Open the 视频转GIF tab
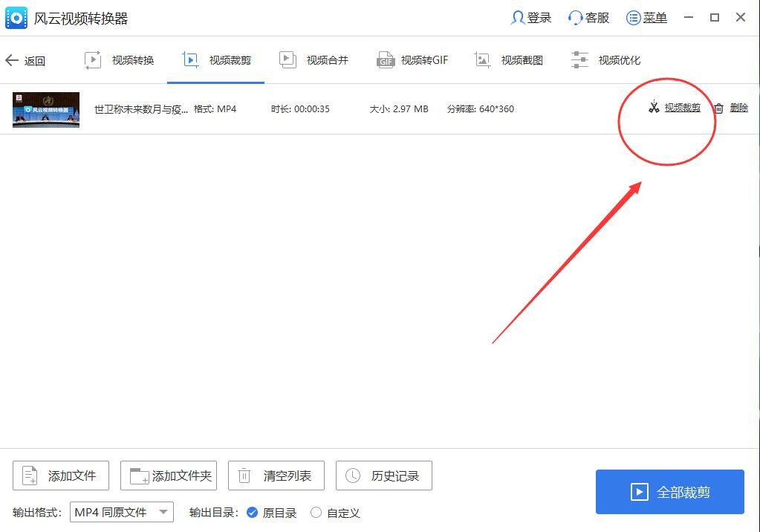This screenshot has width=760, height=532. pos(412,60)
